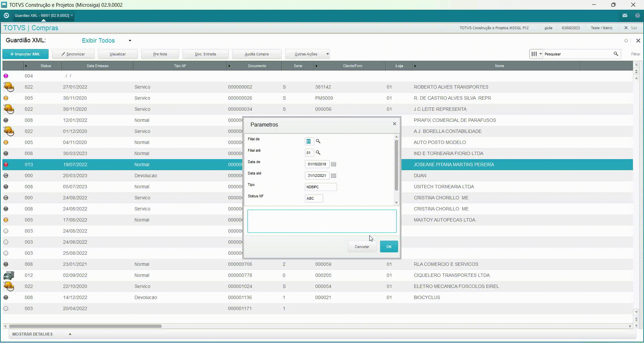Open calendar picker for Data até
644x343 pixels.
(333, 176)
